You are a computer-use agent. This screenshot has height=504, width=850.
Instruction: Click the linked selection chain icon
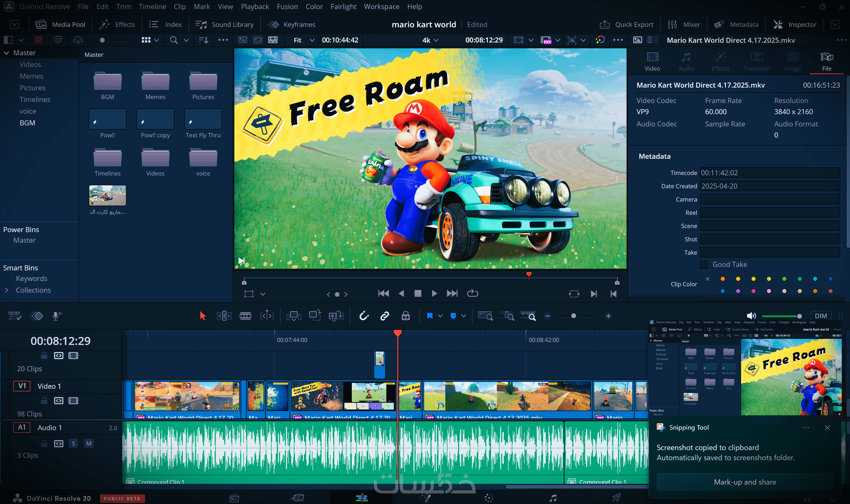pos(384,316)
